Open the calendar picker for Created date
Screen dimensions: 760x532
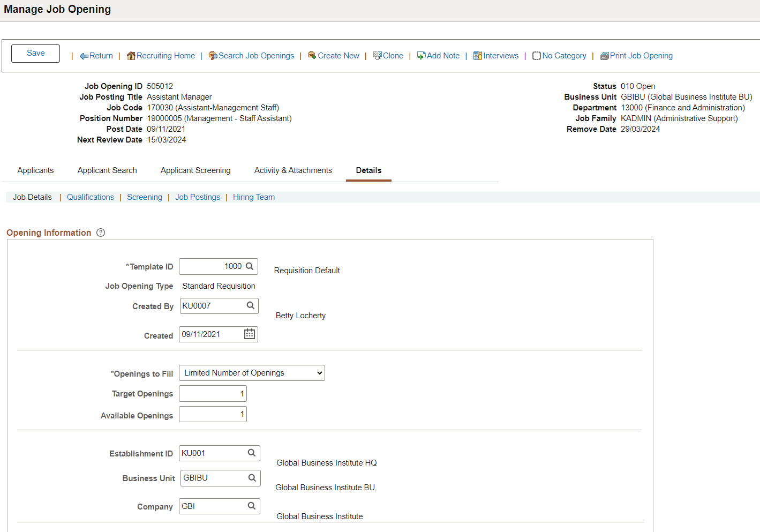click(249, 334)
